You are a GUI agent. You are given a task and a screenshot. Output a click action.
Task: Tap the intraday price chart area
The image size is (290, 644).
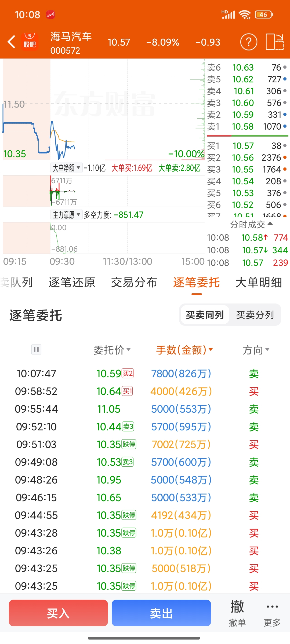104,109
